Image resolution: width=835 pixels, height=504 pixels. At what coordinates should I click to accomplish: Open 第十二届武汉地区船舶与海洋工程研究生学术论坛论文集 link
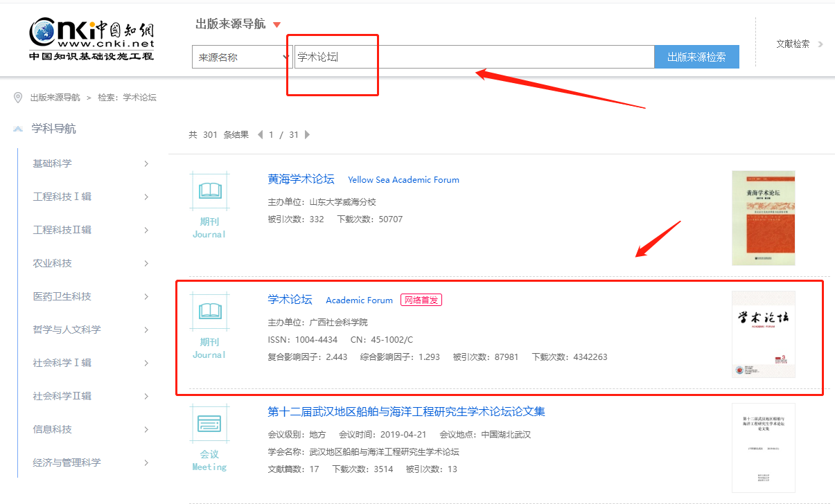(406, 412)
